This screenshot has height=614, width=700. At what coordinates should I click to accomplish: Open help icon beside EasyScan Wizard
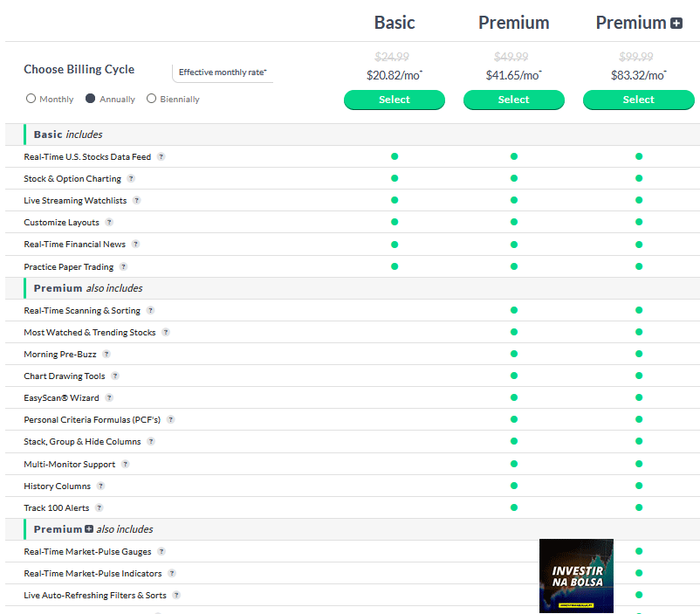coord(109,397)
